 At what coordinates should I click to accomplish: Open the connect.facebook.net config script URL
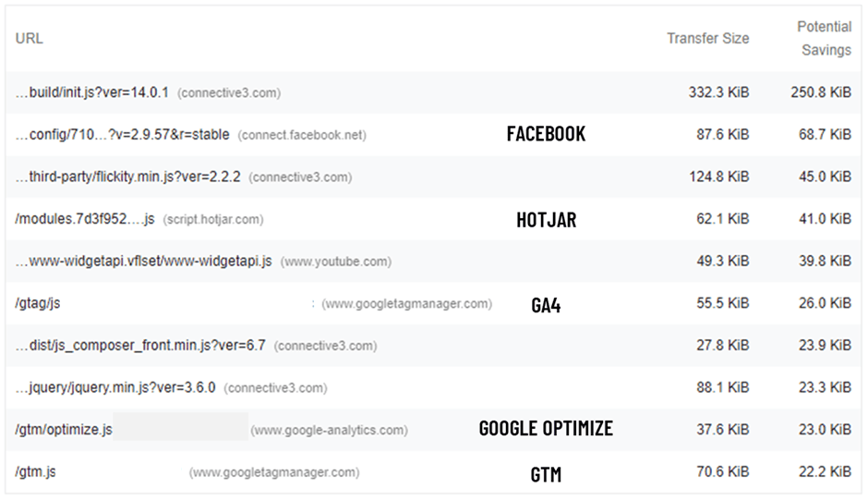[122, 135]
